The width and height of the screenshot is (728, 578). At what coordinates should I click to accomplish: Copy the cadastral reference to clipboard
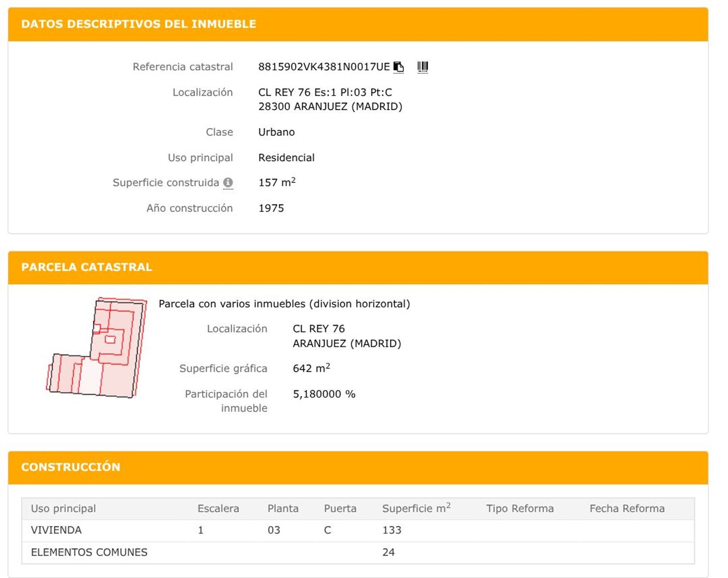(398, 67)
